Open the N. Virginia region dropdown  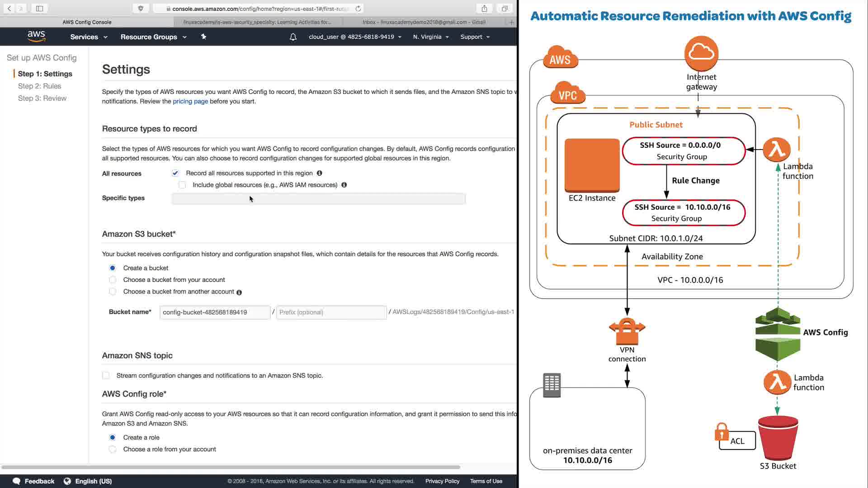click(430, 37)
